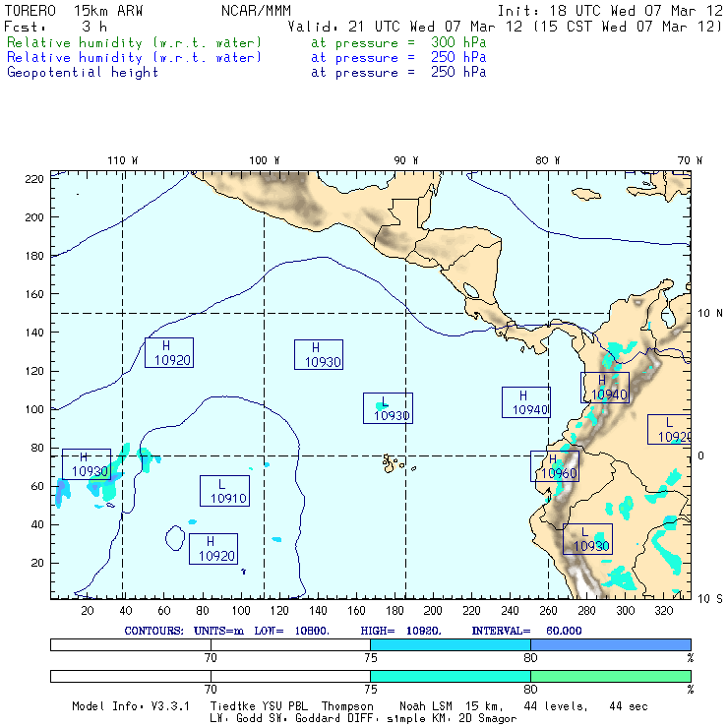Click the 'H 10960' high box over Ecuador coast
The width and height of the screenshot is (728, 728).
coord(555,466)
